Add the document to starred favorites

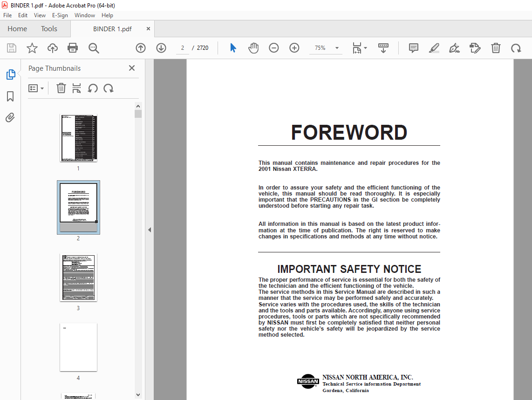coord(32,48)
